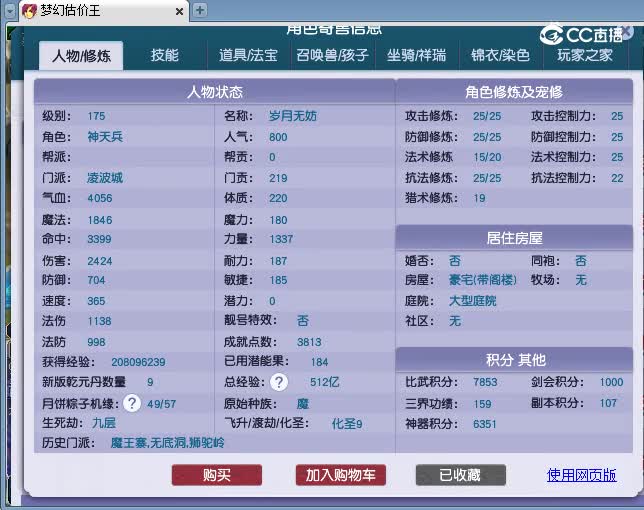Click the 总经验 value 512亿
Image resolution: width=644 pixels, height=510 pixels.
[324, 382]
